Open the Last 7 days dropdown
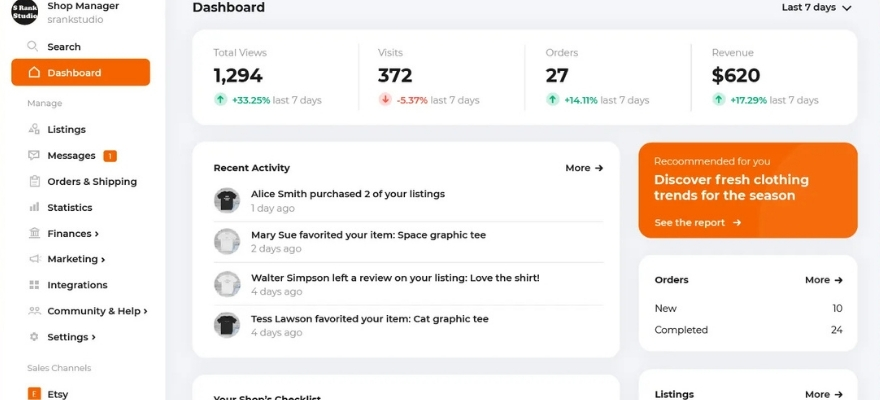The width and height of the screenshot is (880, 400). point(817,8)
